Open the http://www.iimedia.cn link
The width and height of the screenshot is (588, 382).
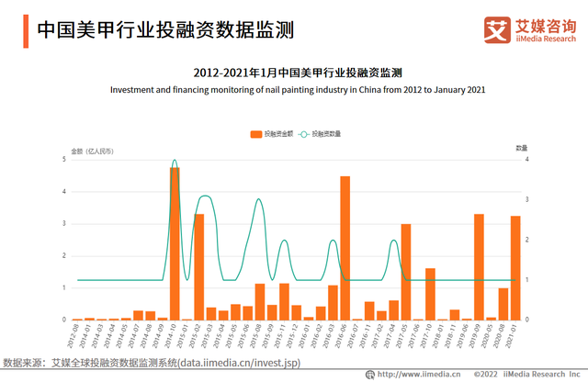419,374
